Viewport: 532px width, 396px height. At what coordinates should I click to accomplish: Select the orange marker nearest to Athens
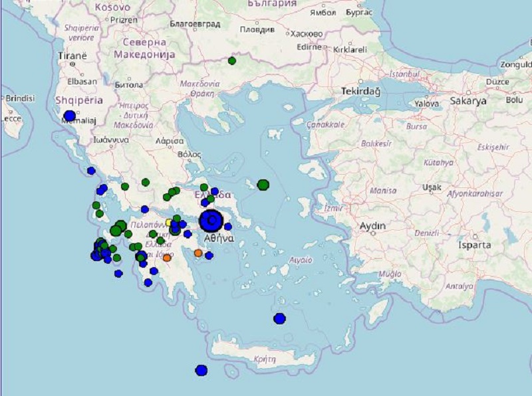point(198,253)
